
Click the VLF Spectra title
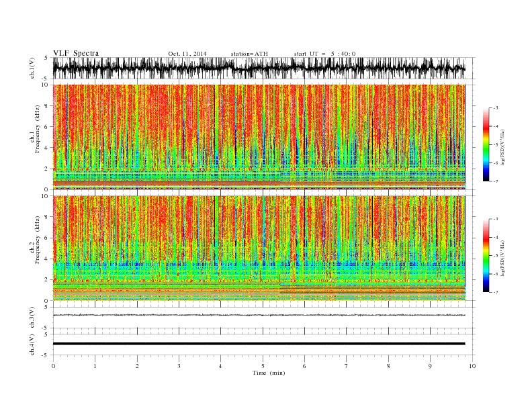point(76,53)
